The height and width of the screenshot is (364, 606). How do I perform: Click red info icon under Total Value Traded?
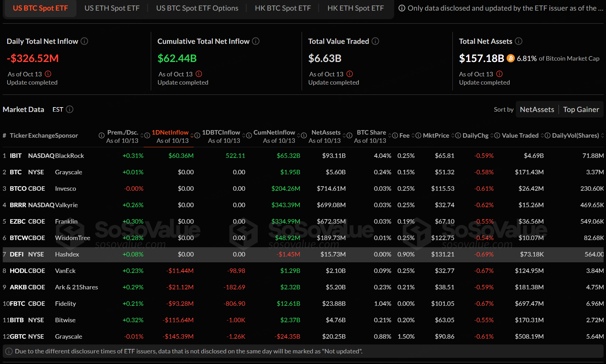(x=350, y=74)
